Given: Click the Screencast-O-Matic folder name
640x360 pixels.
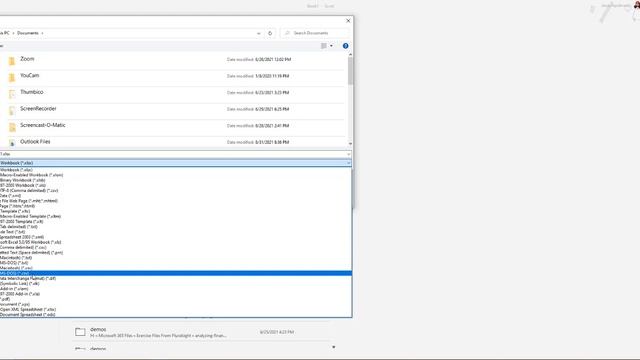Looking at the screenshot, I should (43, 125).
